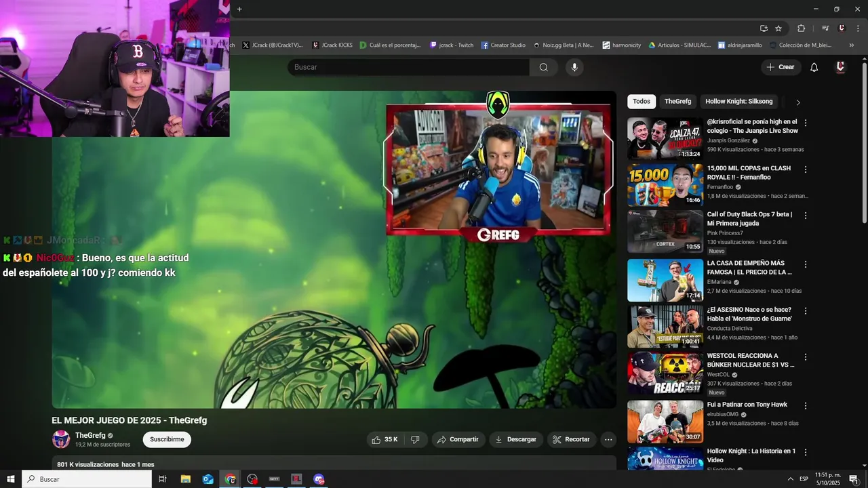Open options for Hollow Knight Historia video
Image resolution: width=868 pixels, height=488 pixels.
[x=806, y=451]
